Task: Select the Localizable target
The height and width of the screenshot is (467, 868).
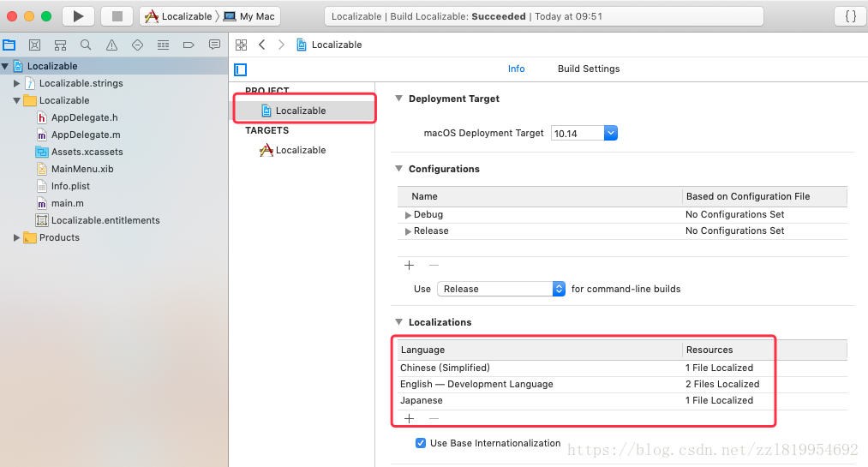Action: coord(302,150)
